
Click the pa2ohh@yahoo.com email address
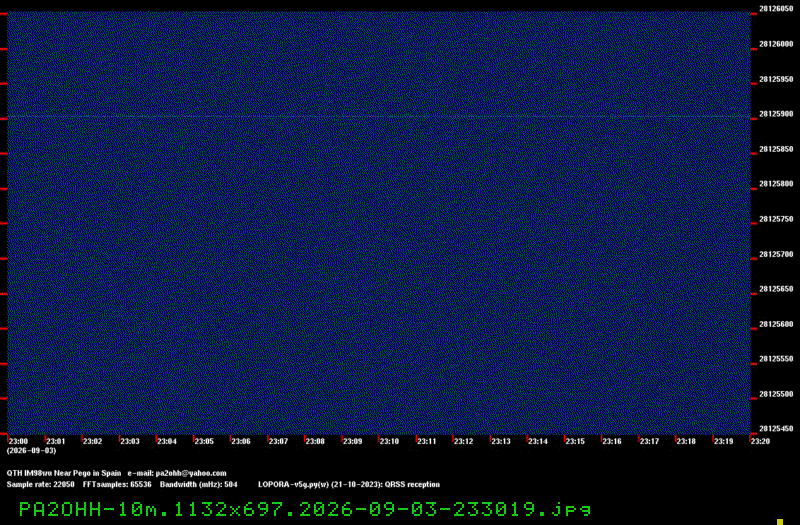pos(191,473)
